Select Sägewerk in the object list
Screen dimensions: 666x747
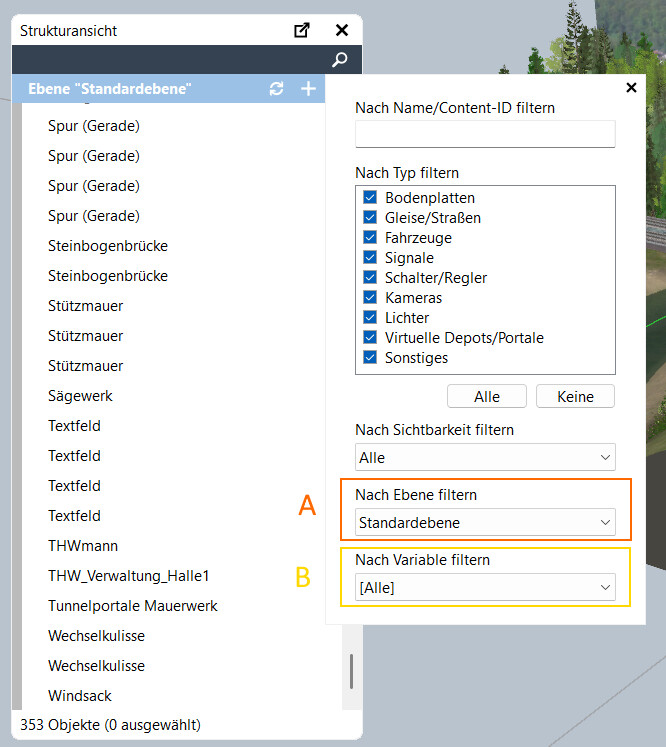[80, 396]
